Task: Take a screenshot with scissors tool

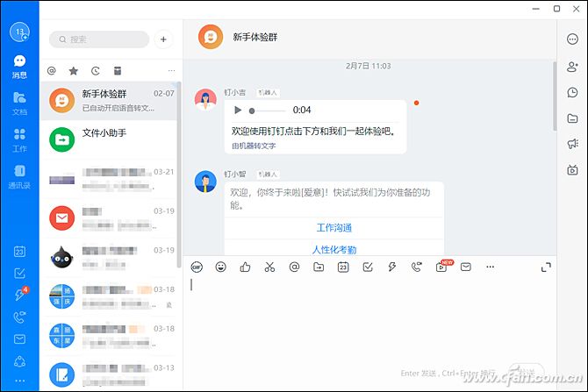Action: point(269,267)
